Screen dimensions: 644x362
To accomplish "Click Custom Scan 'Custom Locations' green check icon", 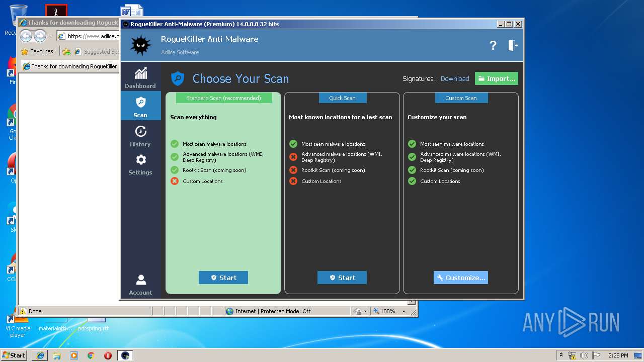I will (x=412, y=181).
